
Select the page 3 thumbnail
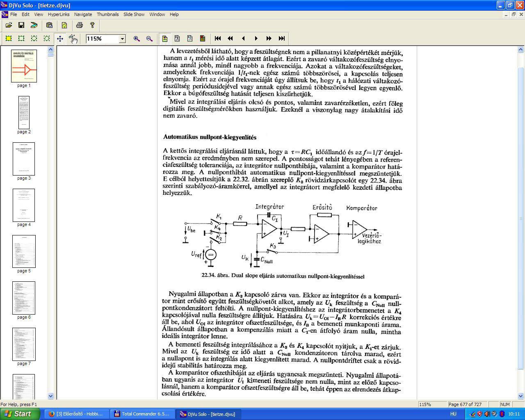[x=24, y=159]
